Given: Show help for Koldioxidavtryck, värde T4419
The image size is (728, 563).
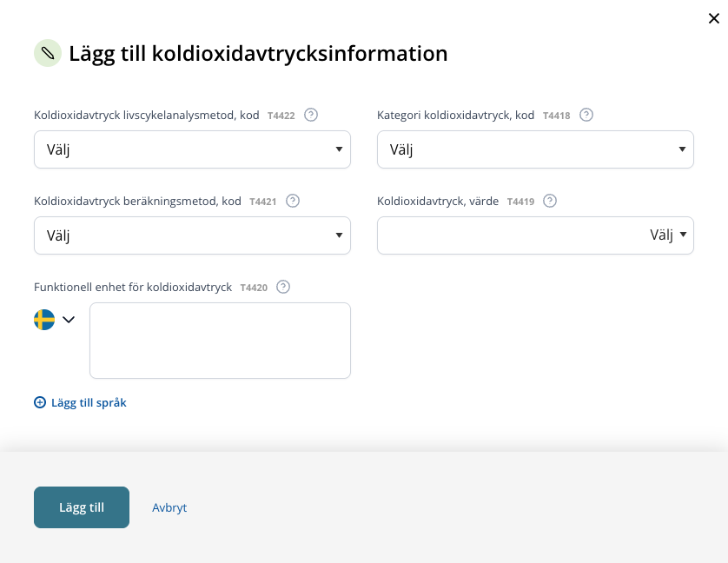Looking at the screenshot, I should pos(550,201).
